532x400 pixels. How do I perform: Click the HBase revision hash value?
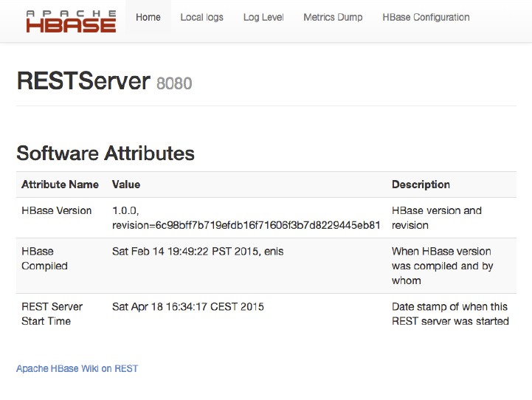tap(246, 225)
